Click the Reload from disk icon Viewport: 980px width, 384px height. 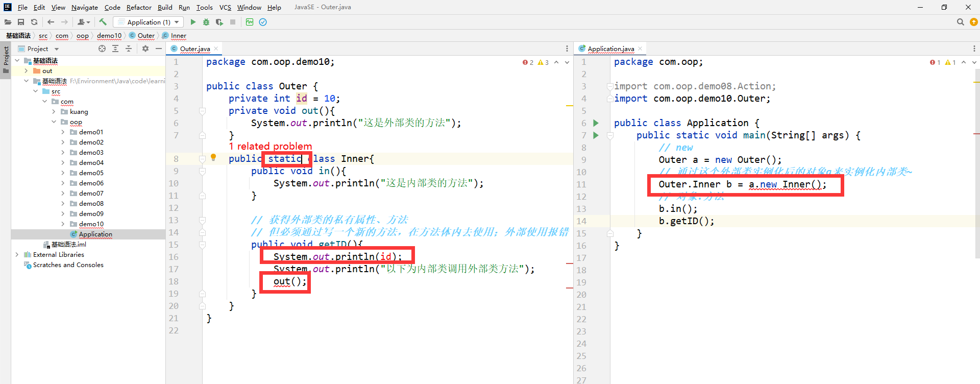click(x=34, y=22)
